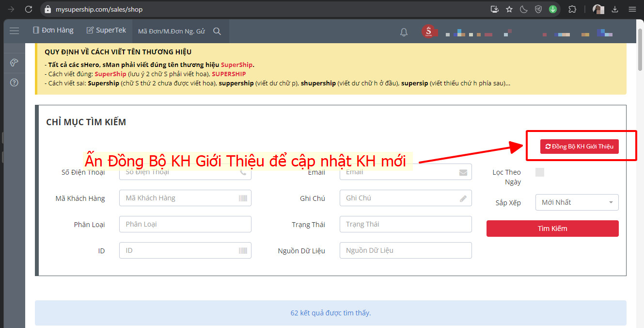Click the search magnifier icon in header

[x=217, y=31]
